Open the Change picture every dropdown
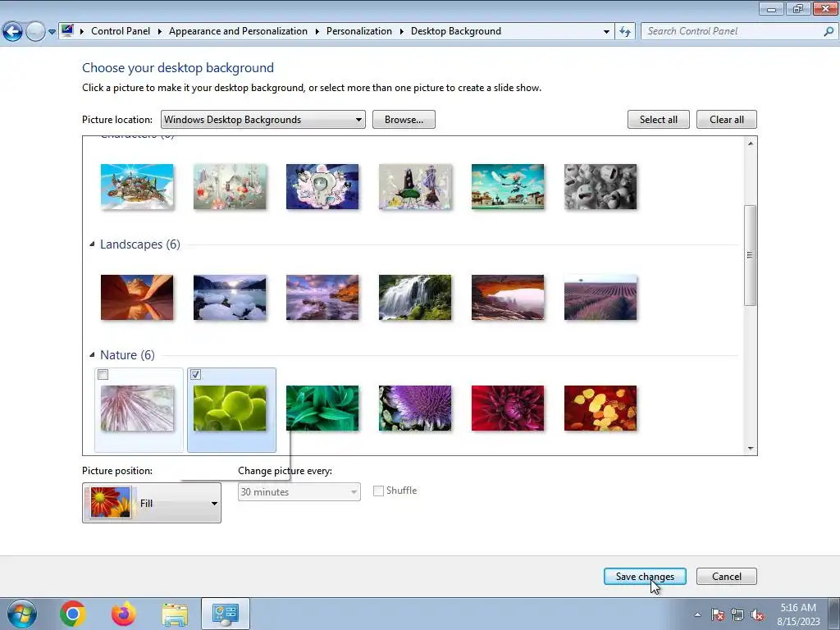 pos(299,492)
